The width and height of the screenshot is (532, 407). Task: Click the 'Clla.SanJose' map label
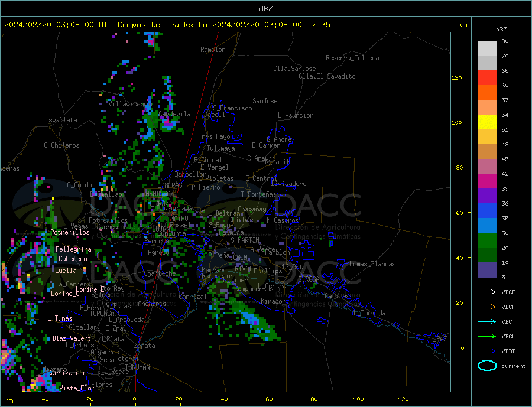(294, 69)
